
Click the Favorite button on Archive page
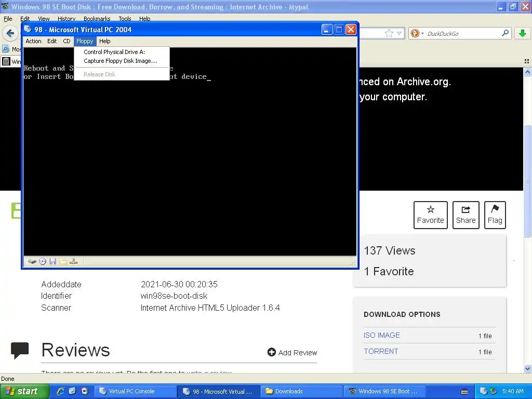pos(431,215)
